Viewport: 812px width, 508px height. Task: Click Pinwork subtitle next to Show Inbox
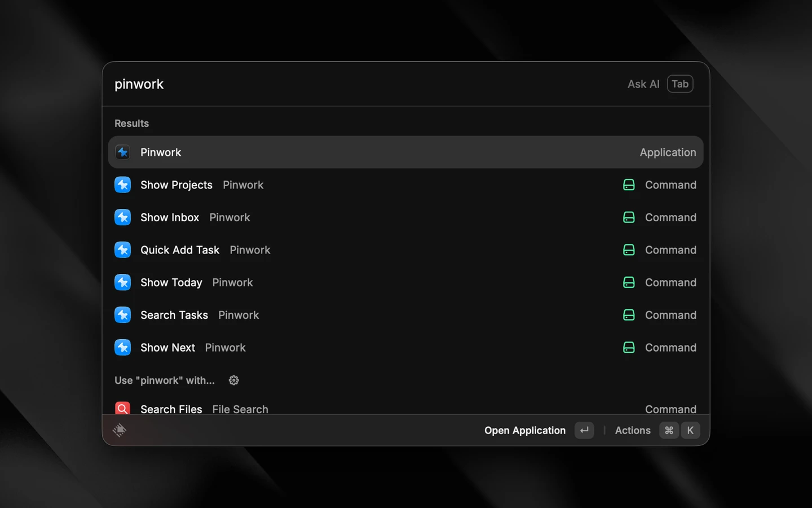pos(230,217)
